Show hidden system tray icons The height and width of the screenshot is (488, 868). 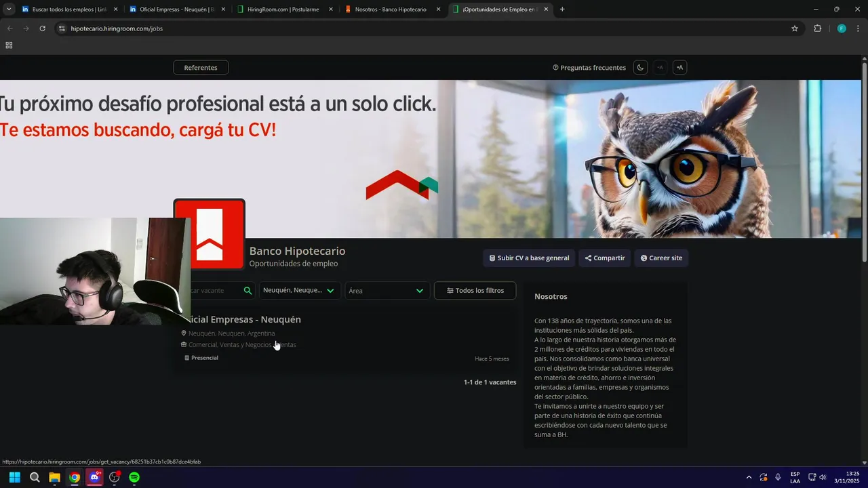pos(749,477)
